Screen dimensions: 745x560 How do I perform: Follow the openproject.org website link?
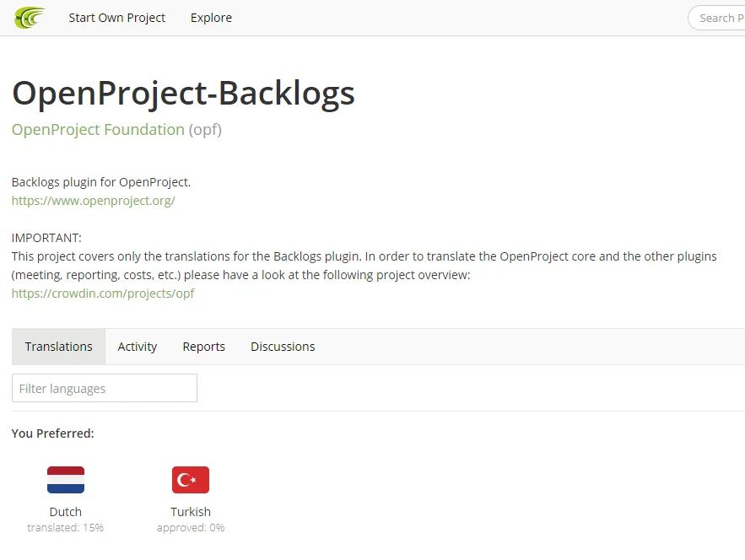93,201
